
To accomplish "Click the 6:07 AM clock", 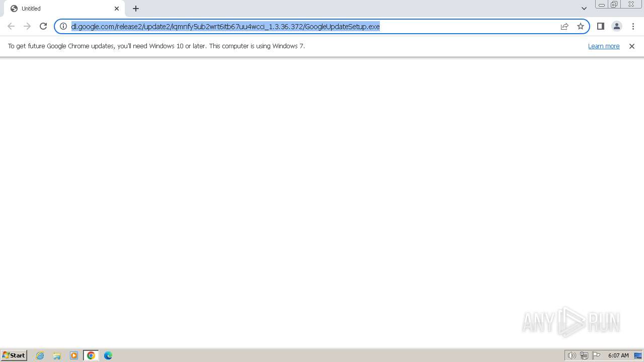I will point(618,355).
